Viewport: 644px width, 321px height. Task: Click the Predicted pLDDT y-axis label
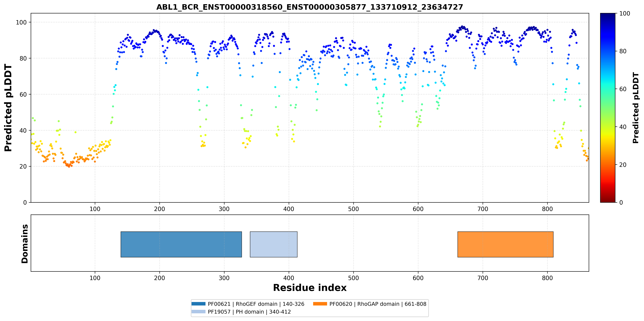(x=8, y=108)
